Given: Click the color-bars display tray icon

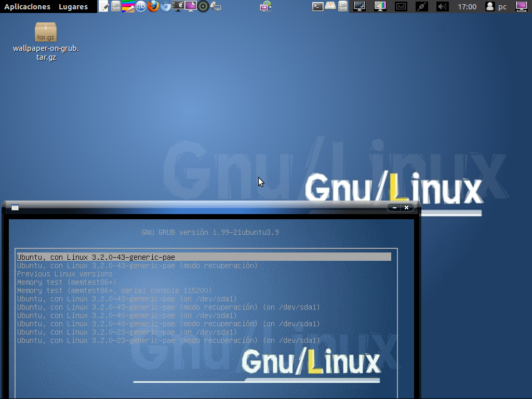Looking at the screenshot, I should 380,6.
